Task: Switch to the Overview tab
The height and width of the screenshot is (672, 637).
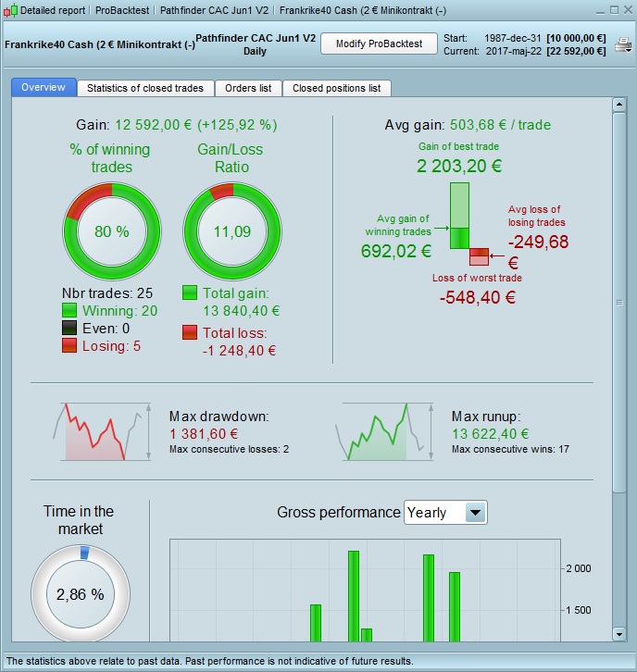Action: pos(44,87)
